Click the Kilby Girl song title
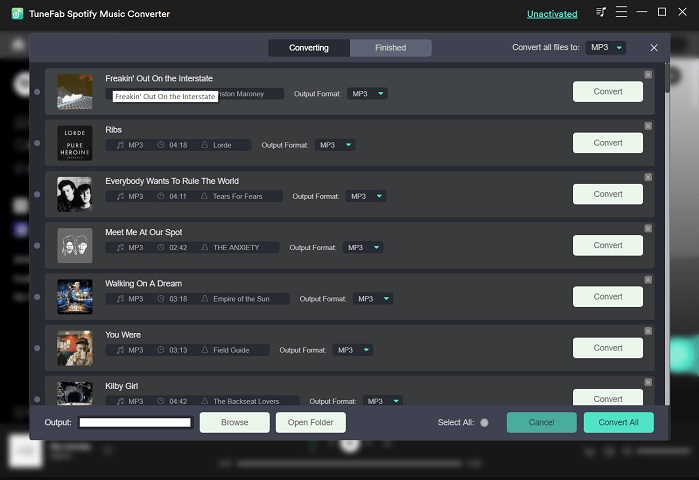 coord(121,386)
